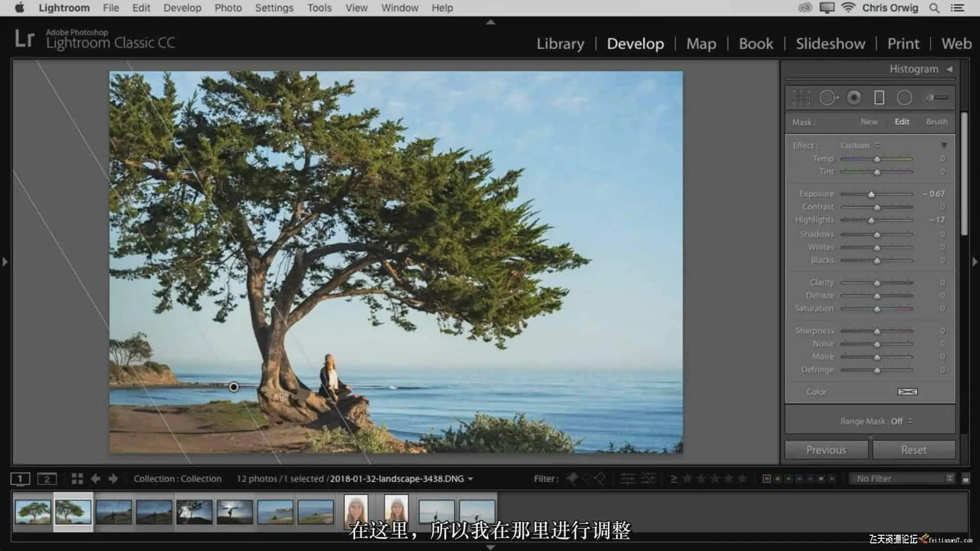Toggle the flagged photos filter
Screen dimensions: 980x551
pyautogui.click(x=572, y=479)
